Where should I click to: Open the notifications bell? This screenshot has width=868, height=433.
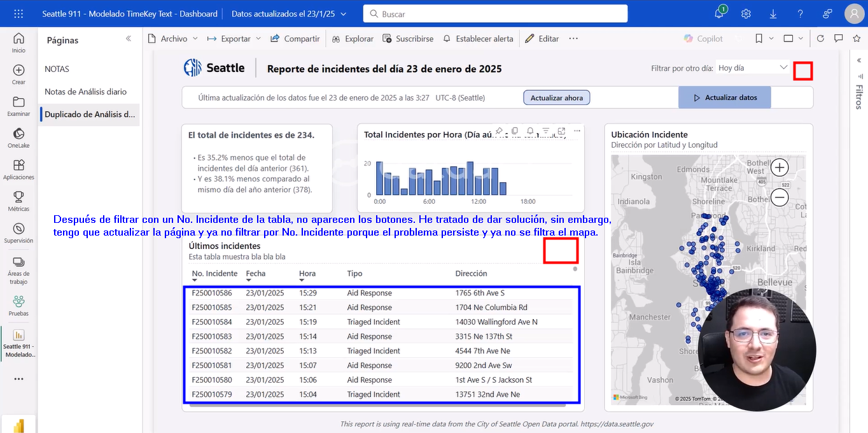720,13
